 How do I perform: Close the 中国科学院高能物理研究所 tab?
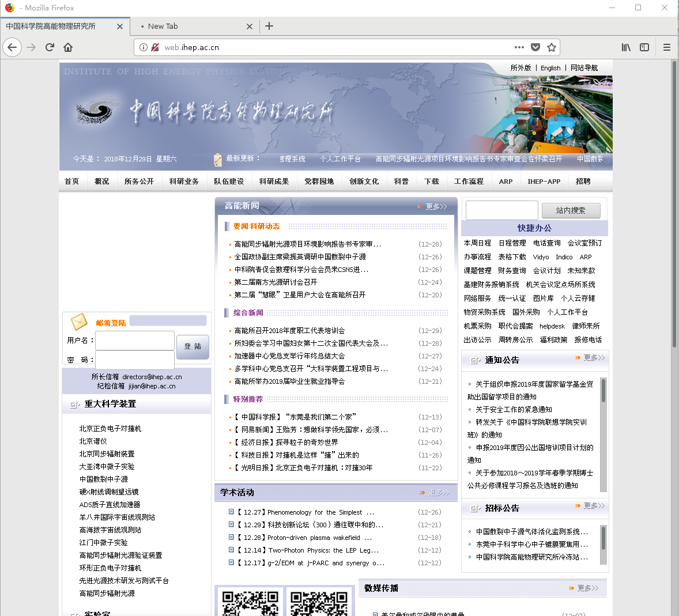coord(120,27)
